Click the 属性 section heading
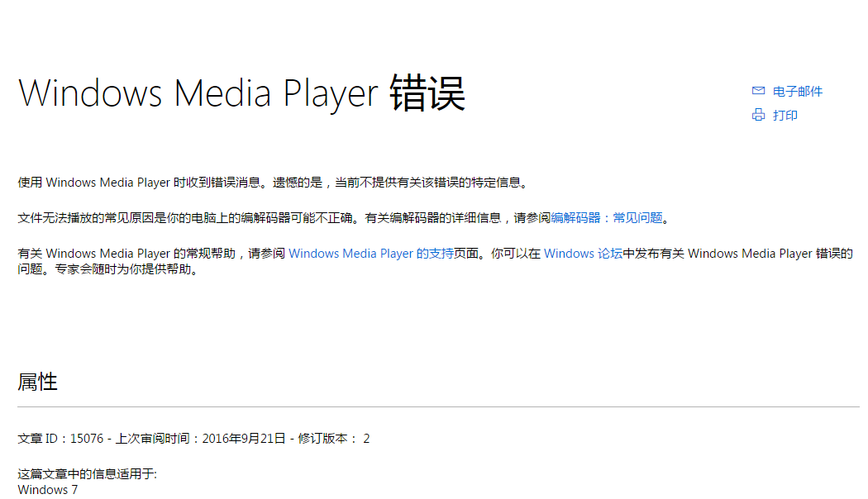 coord(38,382)
